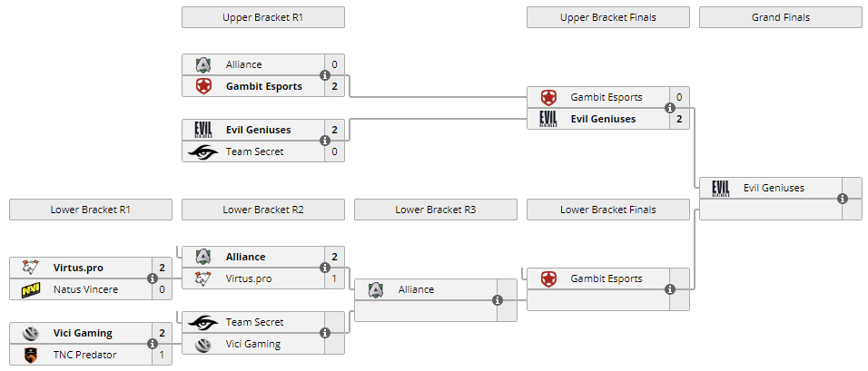The height and width of the screenshot is (371, 868).
Task: Open info icon for Virtus.pro vs Natus Vincere
Action: pos(153,278)
